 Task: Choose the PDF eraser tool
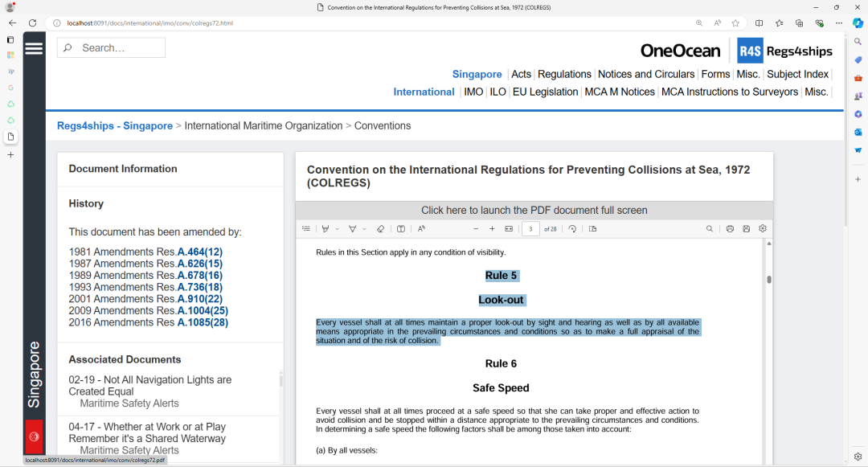coord(380,228)
